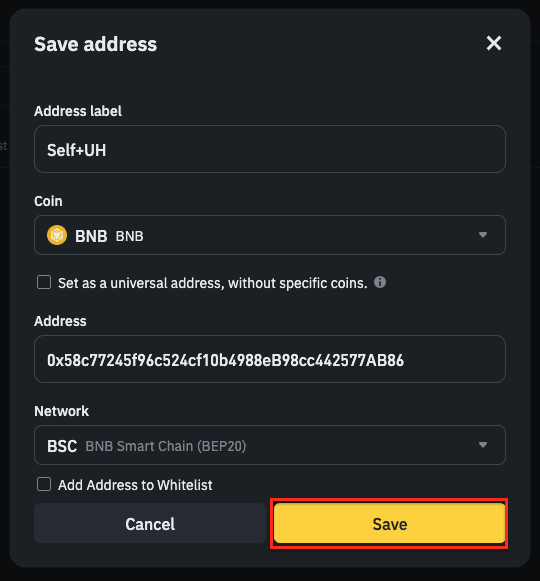The height and width of the screenshot is (581, 540).
Task: Click the info icon beside universal address
Action: 380,282
